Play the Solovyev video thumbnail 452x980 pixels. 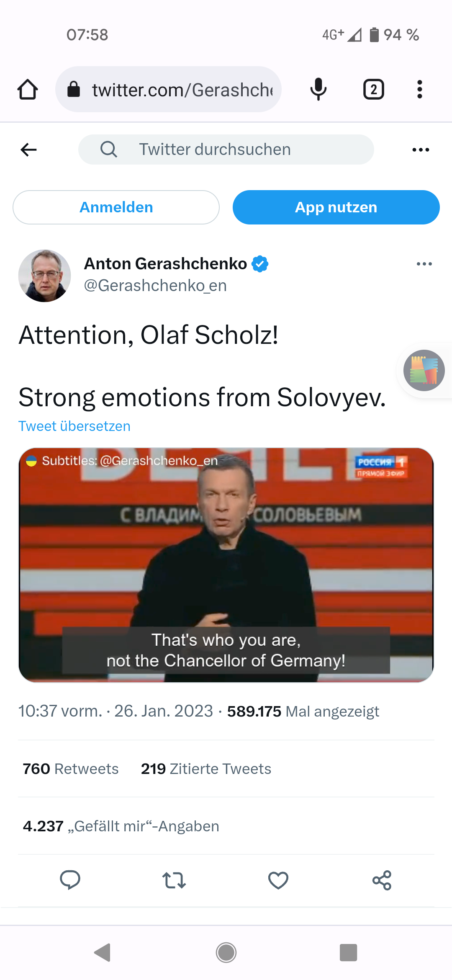(226, 565)
